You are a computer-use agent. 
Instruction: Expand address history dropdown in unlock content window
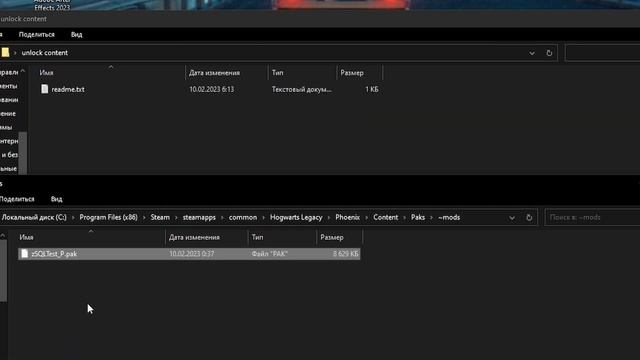pos(532,53)
